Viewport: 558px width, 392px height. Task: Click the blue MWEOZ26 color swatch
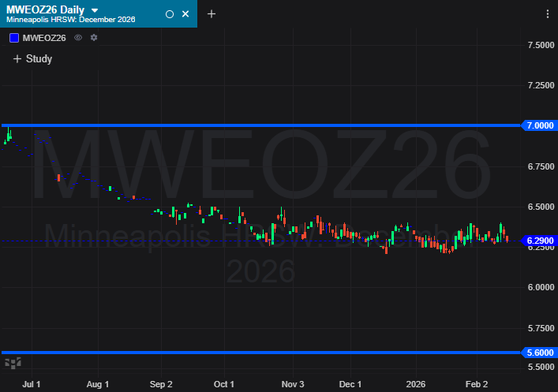14,38
